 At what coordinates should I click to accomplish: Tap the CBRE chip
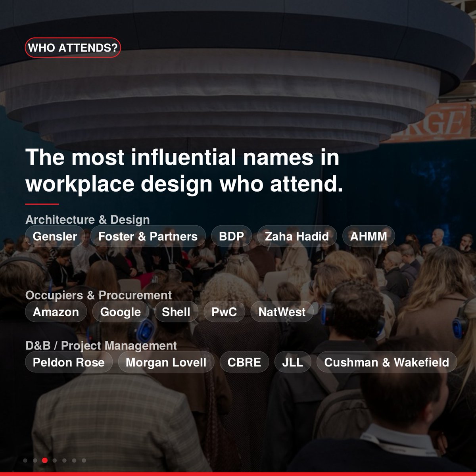[244, 362]
